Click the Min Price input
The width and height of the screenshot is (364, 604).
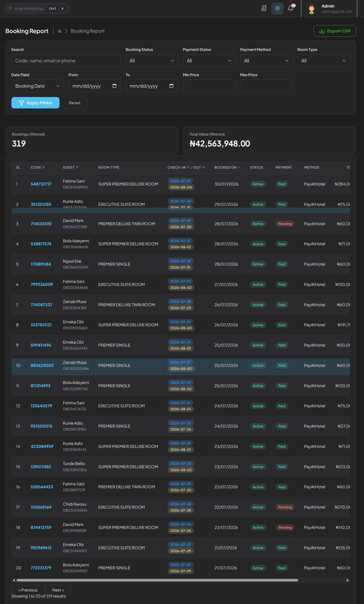(209, 86)
